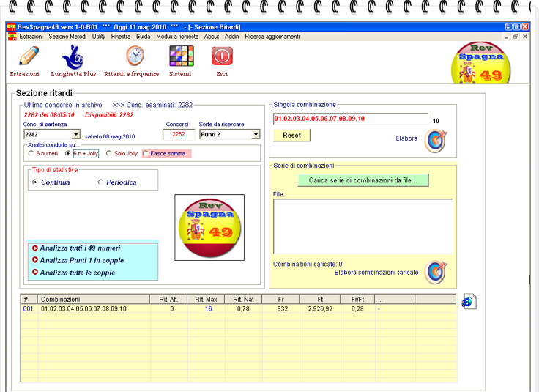Image resolution: width=539 pixels, height=392 pixels.
Task: Click the Internet Explorer export document icon
Action: pyautogui.click(x=469, y=302)
